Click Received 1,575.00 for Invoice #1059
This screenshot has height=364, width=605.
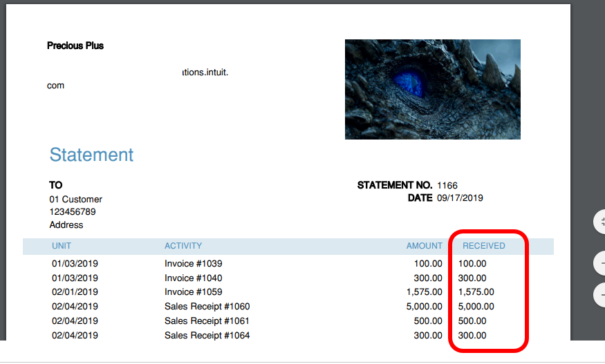(x=476, y=292)
